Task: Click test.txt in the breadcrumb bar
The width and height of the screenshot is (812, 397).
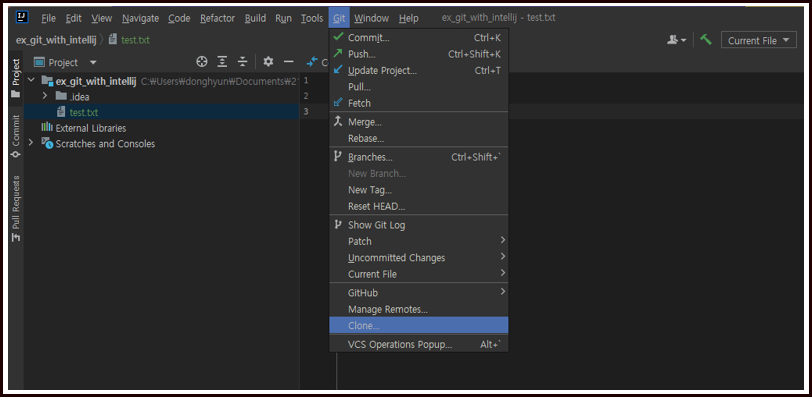Action: click(x=135, y=40)
